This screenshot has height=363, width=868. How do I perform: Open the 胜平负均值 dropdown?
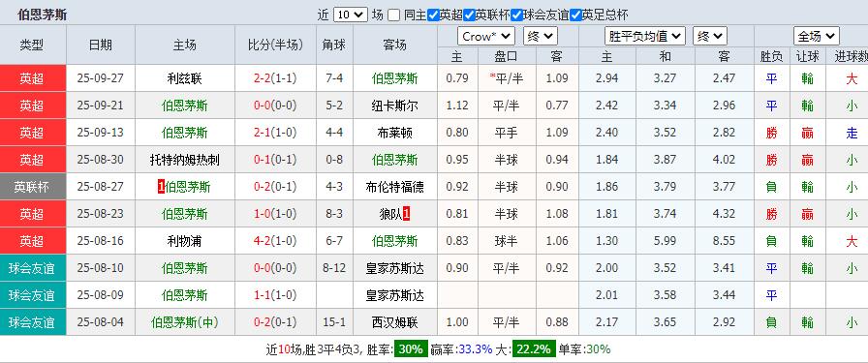point(645,37)
